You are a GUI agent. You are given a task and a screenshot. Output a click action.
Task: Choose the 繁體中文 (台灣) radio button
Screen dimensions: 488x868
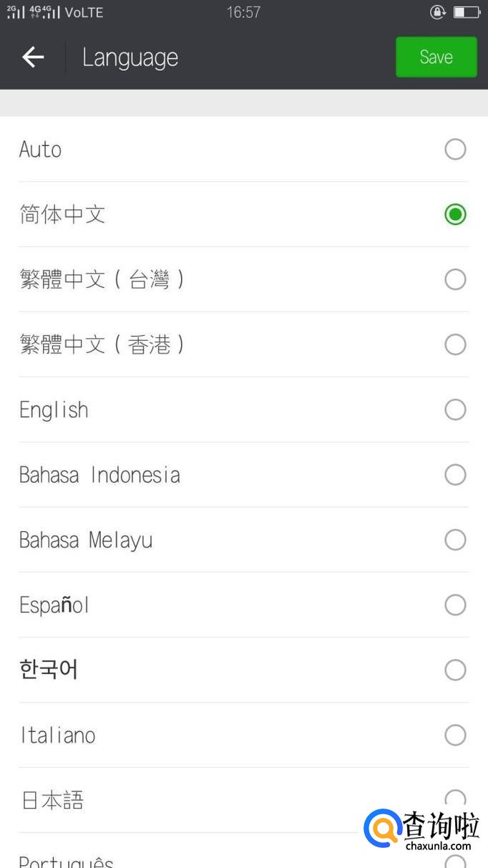[455, 279]
